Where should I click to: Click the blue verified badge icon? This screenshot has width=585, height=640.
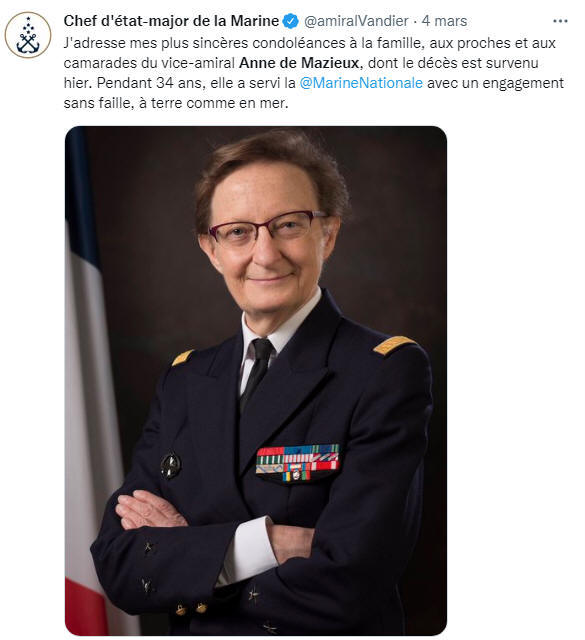[x=291, y=21]
